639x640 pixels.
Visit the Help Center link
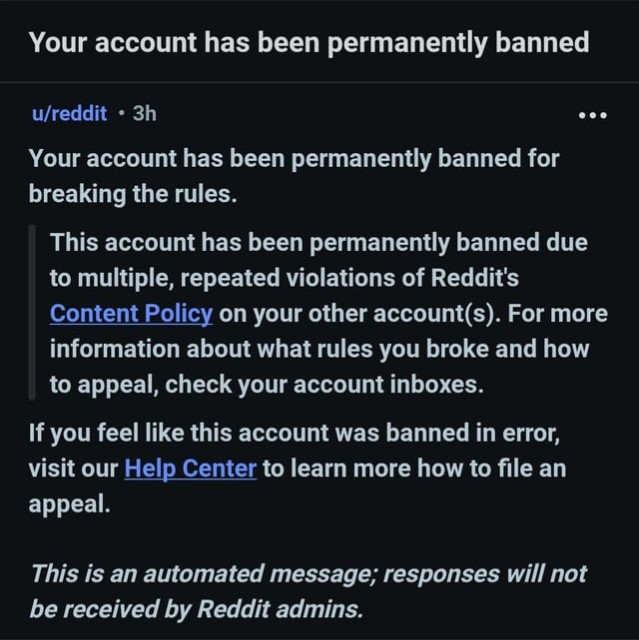[190, 468]
